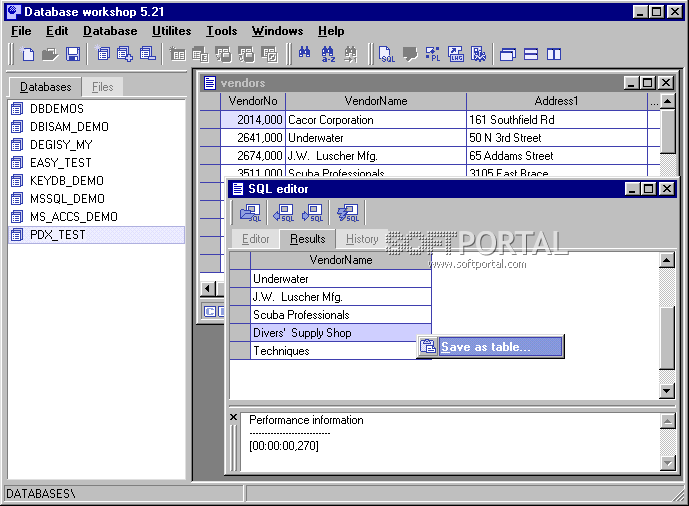Click Previous SQL arrow icon in SQL editor
The width and height of the screenshot is (689, 506).
pyautogui.click(x=283, y=213)
